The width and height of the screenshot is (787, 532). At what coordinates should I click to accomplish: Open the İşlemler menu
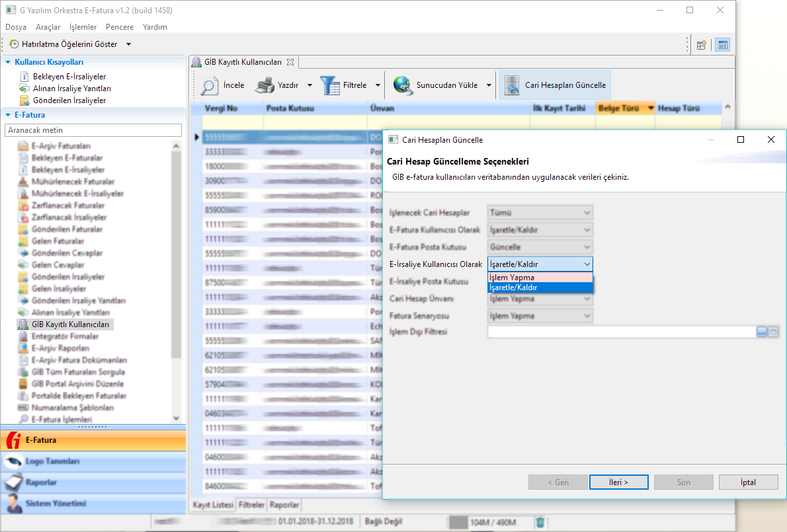(83, 27)
